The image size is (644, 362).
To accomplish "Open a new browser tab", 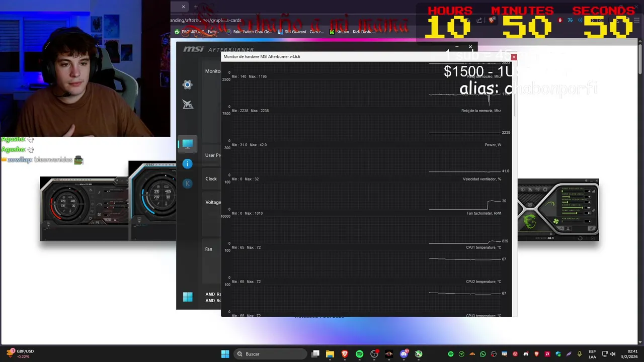I will click(x=196, y=7).
